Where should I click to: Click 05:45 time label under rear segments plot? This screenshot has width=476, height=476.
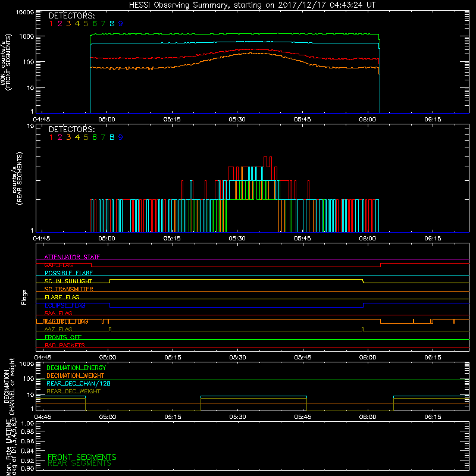point(302,239)
